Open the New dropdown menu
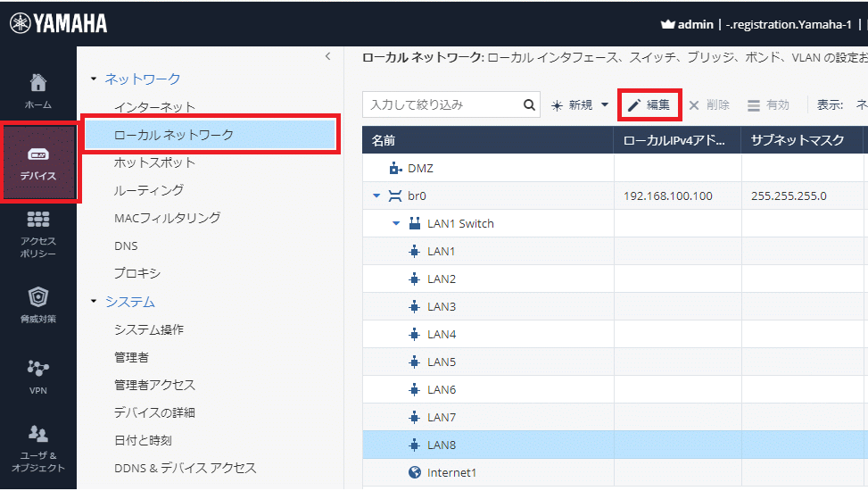868x491 pixels. click(580, 105)
